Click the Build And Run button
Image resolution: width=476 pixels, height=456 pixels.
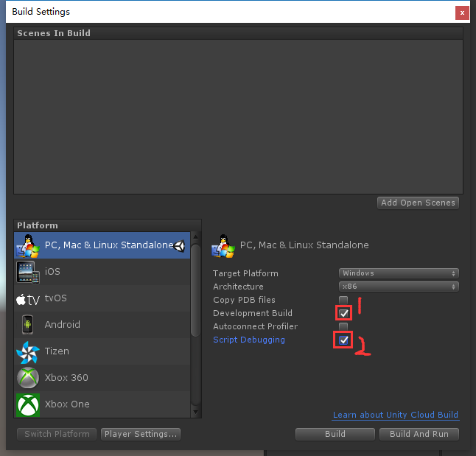point(419,434)
